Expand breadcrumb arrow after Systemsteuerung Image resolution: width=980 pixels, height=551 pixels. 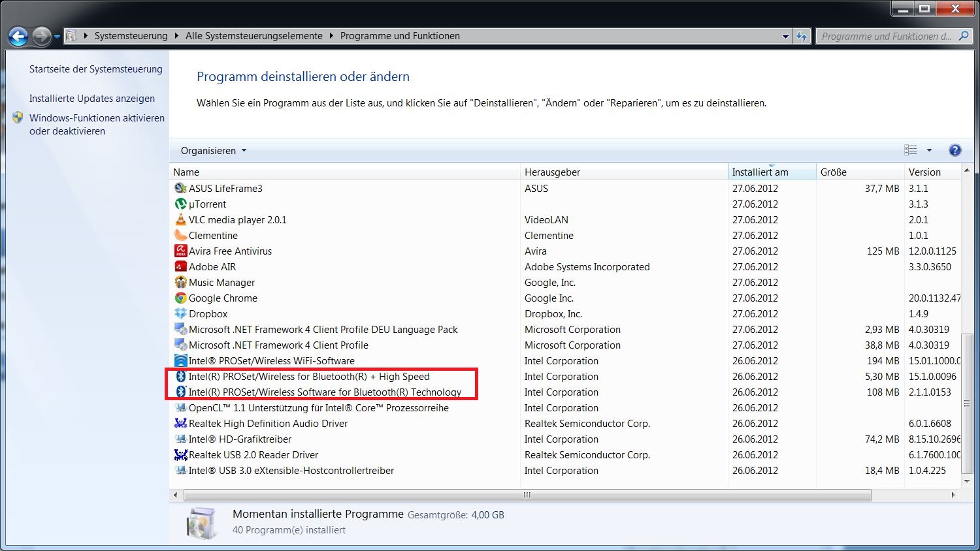(x=176, y=36)
